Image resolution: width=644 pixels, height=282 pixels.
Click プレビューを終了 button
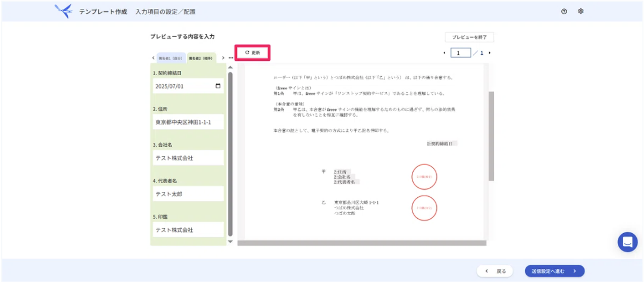[470, 37]
